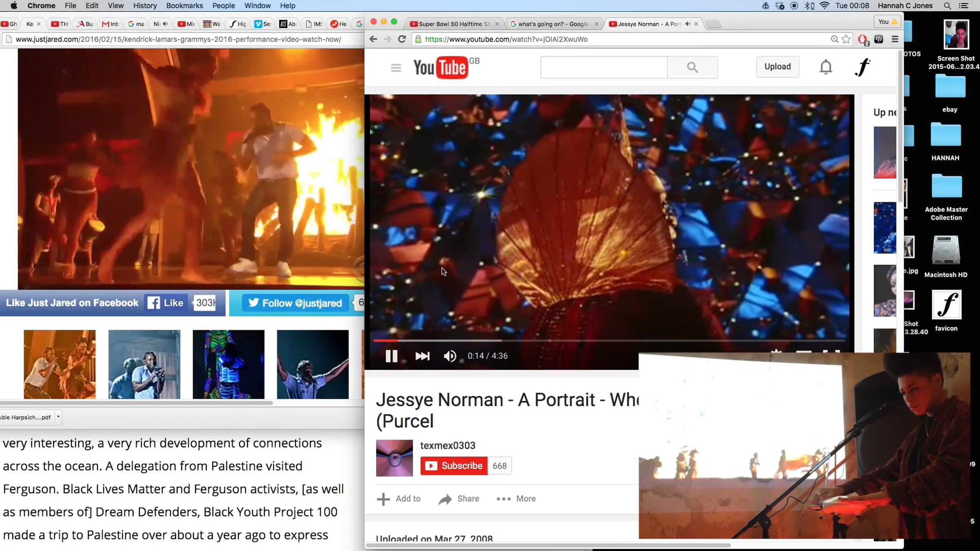980x551 pixels.
Task: Click the Upload button on YouTube
Action: 777,67
